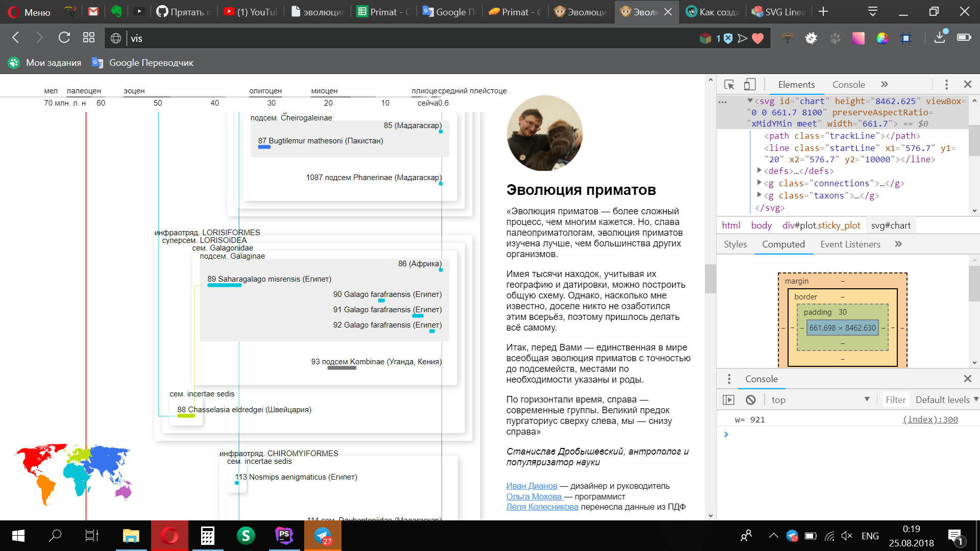980x551 pixels.
Task: Switch to the Event Listeners tab
Action: pos(850,244)
